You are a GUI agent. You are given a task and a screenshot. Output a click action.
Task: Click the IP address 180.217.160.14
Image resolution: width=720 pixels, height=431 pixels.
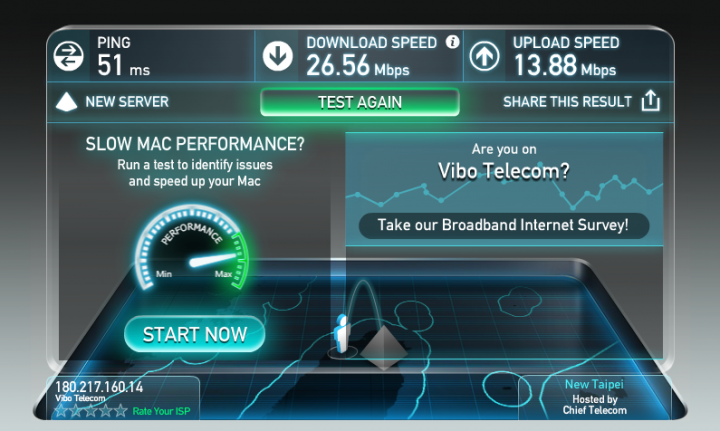pyautogui.click(x=99, y=387)
